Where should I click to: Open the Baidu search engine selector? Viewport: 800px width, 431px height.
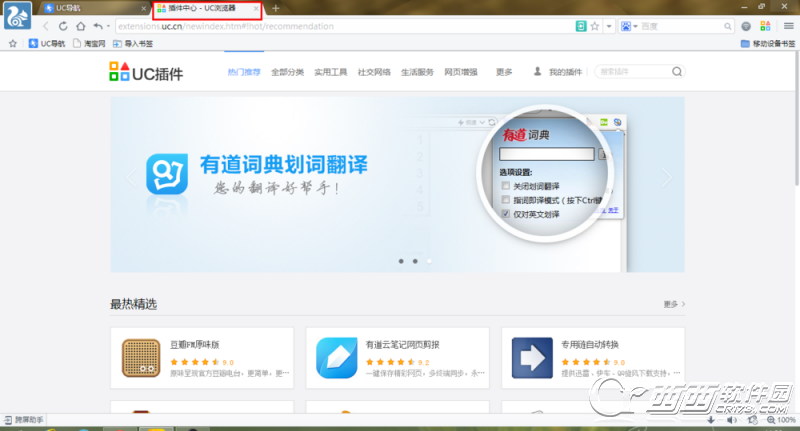(x=629, y=26)
